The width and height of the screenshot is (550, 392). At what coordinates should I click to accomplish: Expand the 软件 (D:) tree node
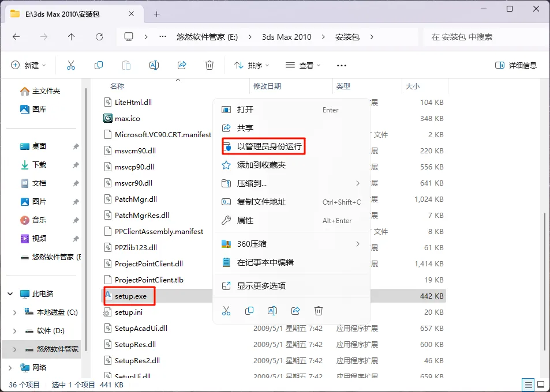[x=14, y=331]
